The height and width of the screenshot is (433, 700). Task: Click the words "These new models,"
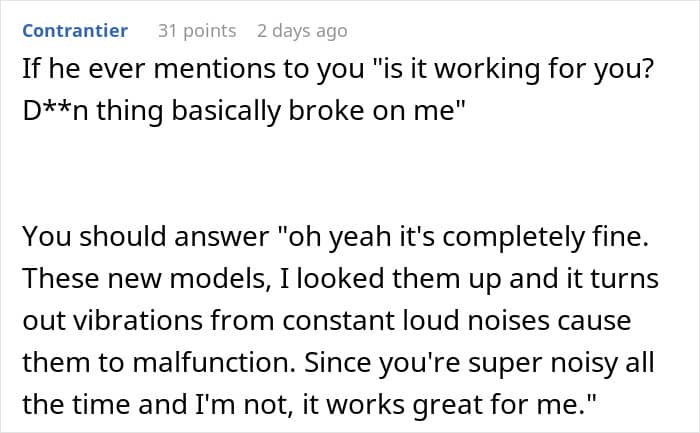tap(146, 279)
